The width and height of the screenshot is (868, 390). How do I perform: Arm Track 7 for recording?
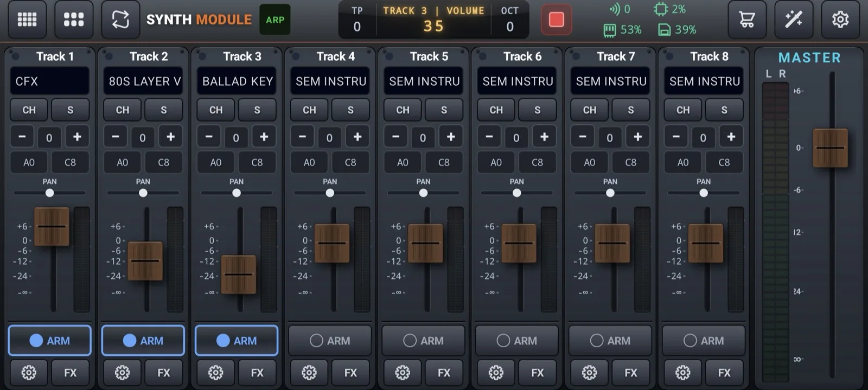point(610,341)
